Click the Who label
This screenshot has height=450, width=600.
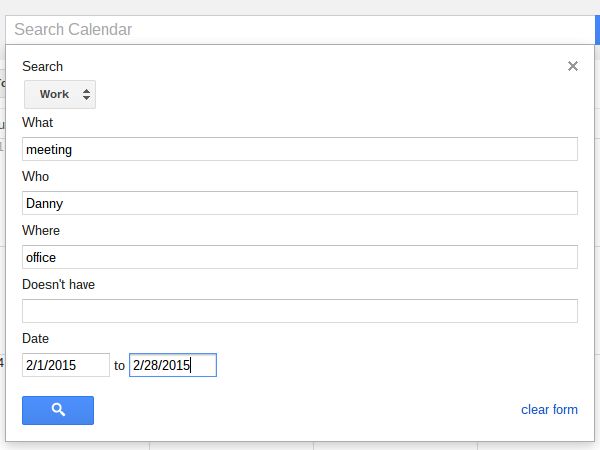click(x=35, y=176)
